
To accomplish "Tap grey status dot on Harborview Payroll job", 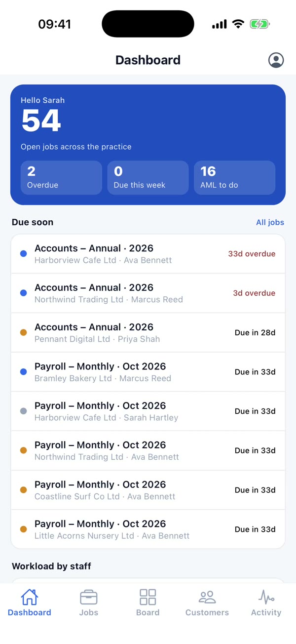I will coord(23,411).
